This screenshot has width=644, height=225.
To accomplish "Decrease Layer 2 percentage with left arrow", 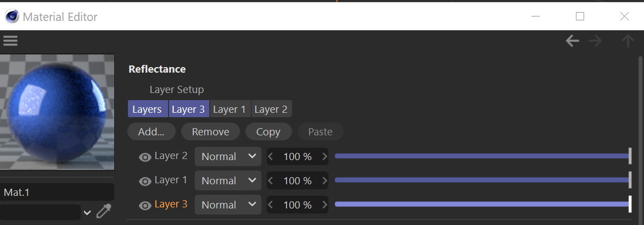I will coord(271,157).
